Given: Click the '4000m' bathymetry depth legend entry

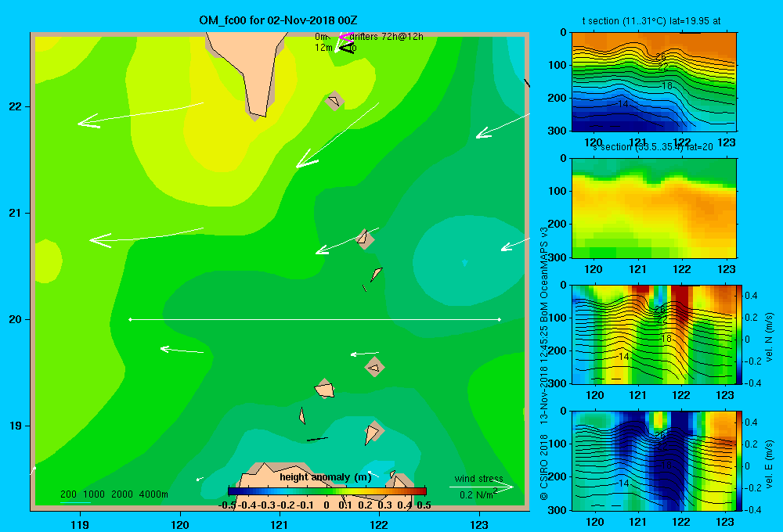Looking at the screenshot, I should tap(153, 494).
